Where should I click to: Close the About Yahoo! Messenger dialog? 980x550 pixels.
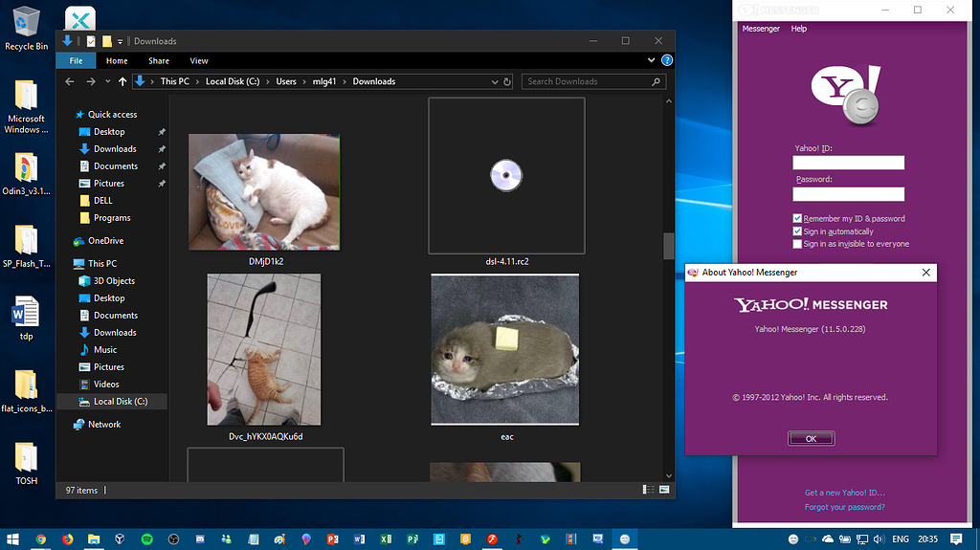(926, 273)
